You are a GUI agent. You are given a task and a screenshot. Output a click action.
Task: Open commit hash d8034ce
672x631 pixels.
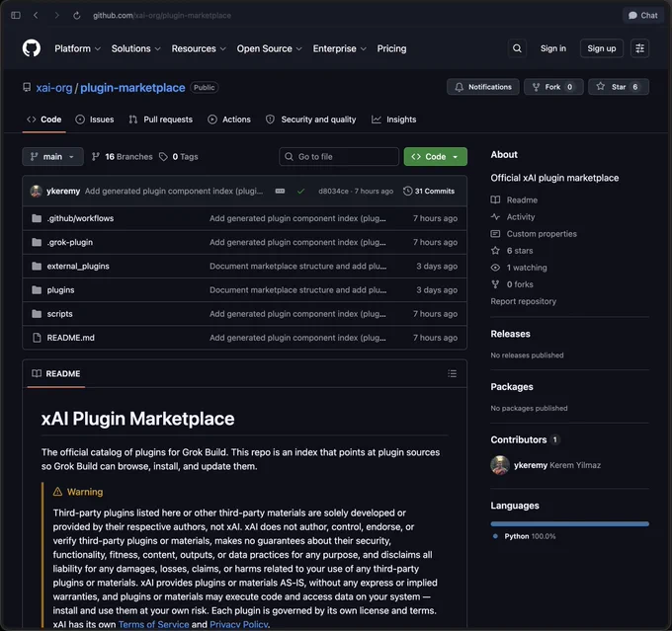(x=333, y=191)
